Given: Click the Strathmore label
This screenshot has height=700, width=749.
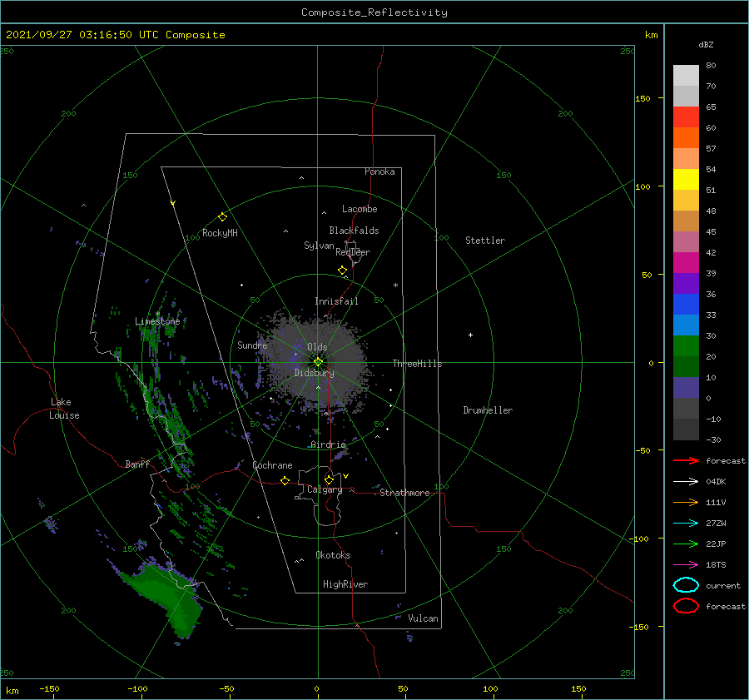Looking at the screenshot, I should pos(404,493).
